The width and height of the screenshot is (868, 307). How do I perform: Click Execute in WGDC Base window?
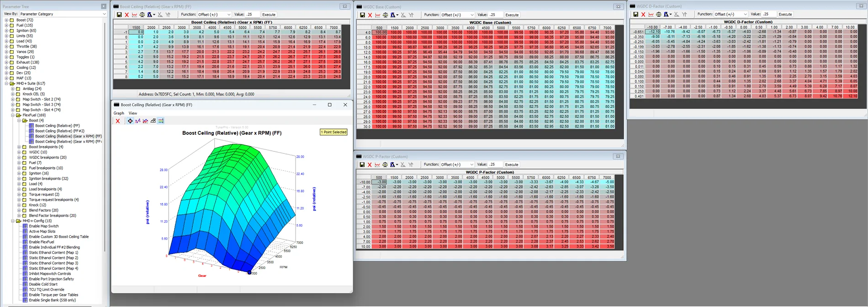click(x=512, y=15)
